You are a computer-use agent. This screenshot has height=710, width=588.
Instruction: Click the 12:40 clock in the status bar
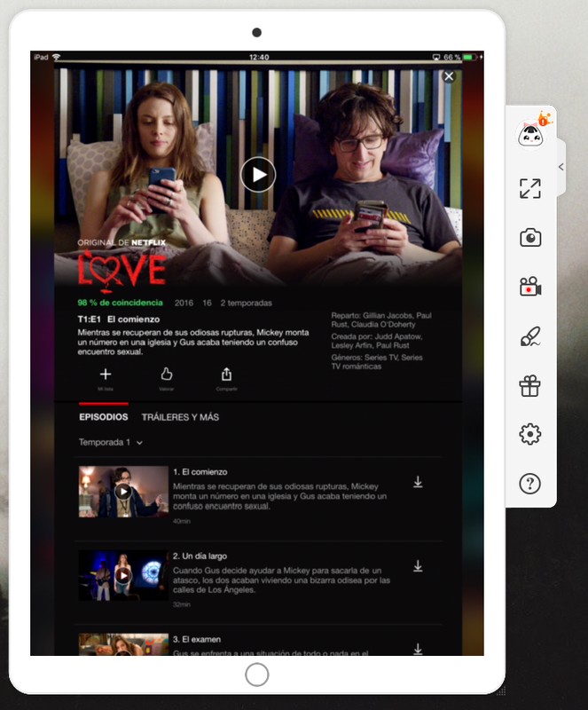[x=259, y=57]
